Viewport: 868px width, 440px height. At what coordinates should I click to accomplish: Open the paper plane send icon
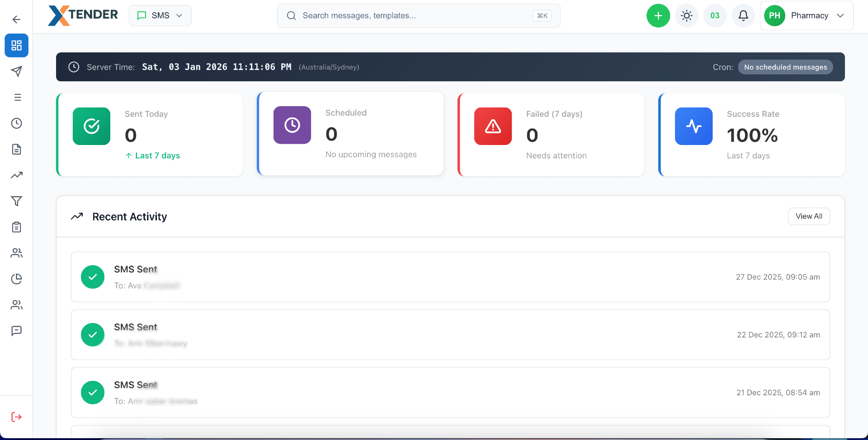pyautogui.click(x=16, y=71)
